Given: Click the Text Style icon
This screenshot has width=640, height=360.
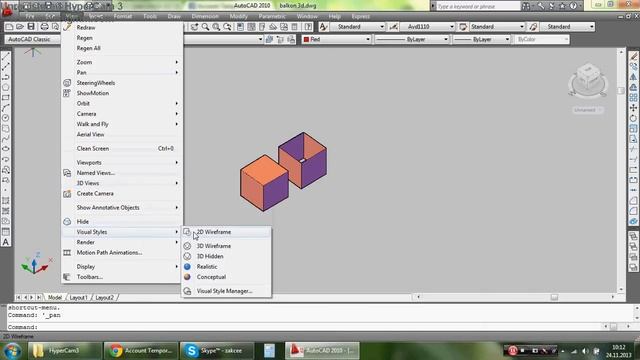Looking at the screenshot, I should pos(324,27).
